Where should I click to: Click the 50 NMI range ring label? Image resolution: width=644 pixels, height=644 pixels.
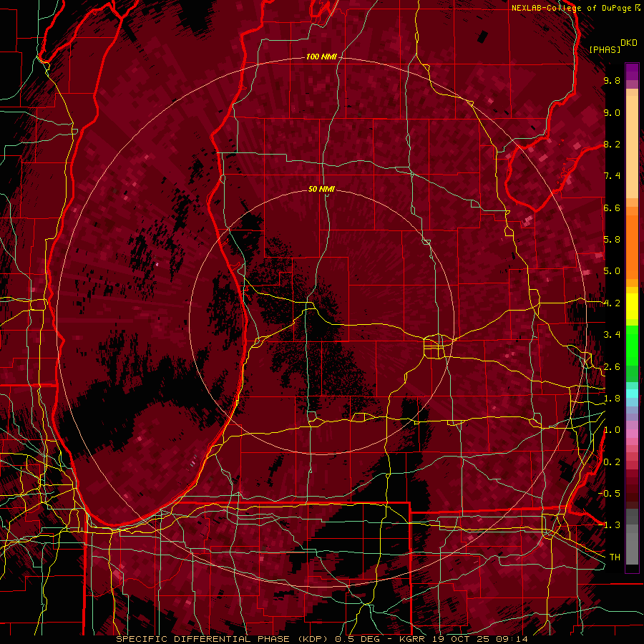(x=321, y=189)
